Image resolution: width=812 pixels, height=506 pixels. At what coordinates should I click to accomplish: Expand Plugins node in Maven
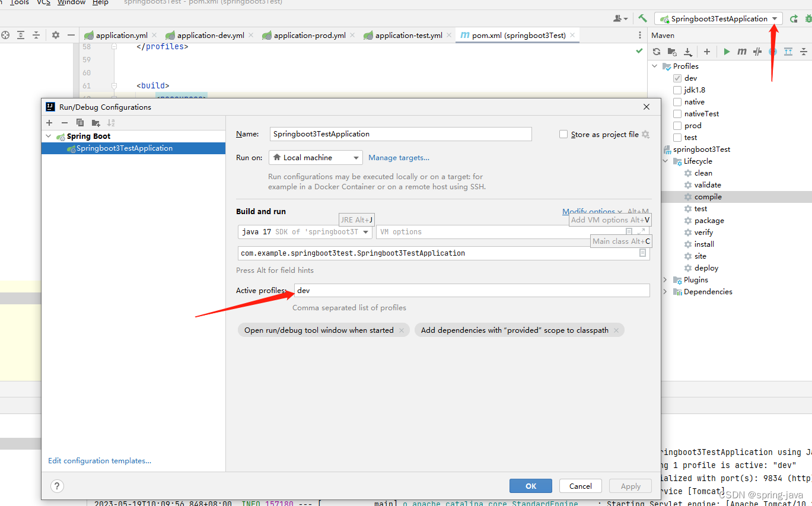665,279
